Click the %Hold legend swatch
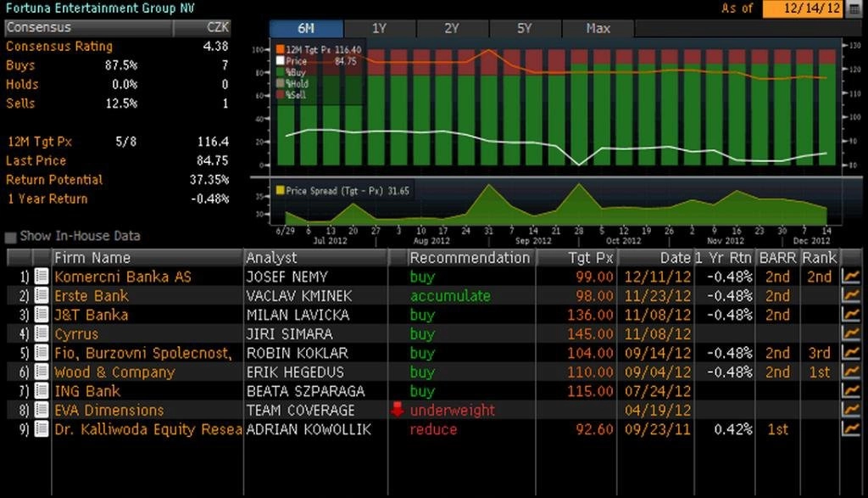868x498 pixels. pos(280,83)
